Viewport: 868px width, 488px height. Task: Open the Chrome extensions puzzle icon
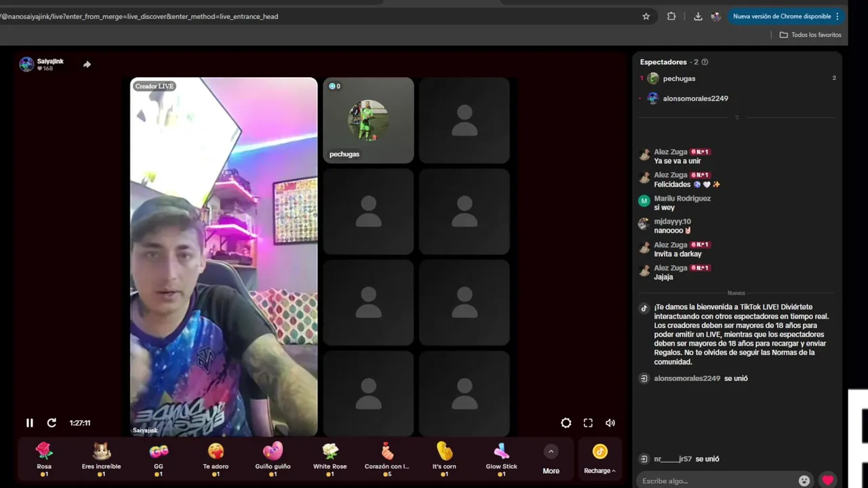(x=671, y=16)
